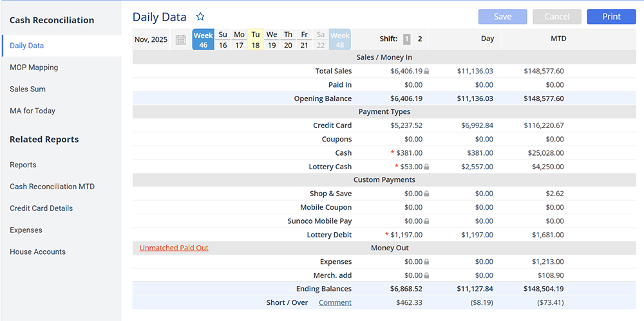Screen dimensions: 644x321
Task: Open MOP Mapping from sidebar
Action: [x=33, y=68]
